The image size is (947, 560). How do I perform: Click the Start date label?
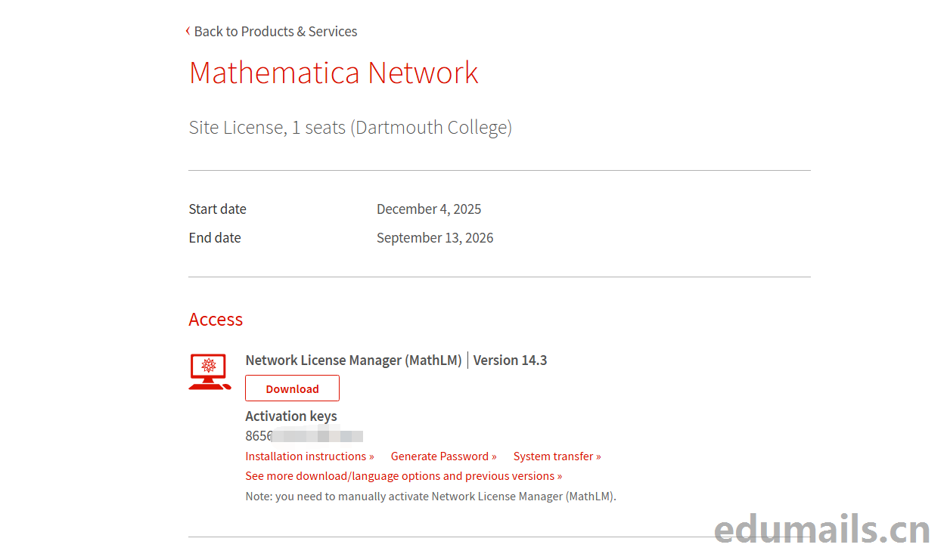tap(218, 209)
